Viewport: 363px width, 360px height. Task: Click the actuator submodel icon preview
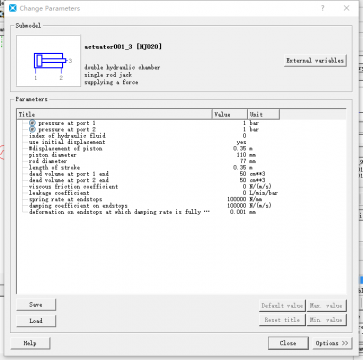point(49,61)
